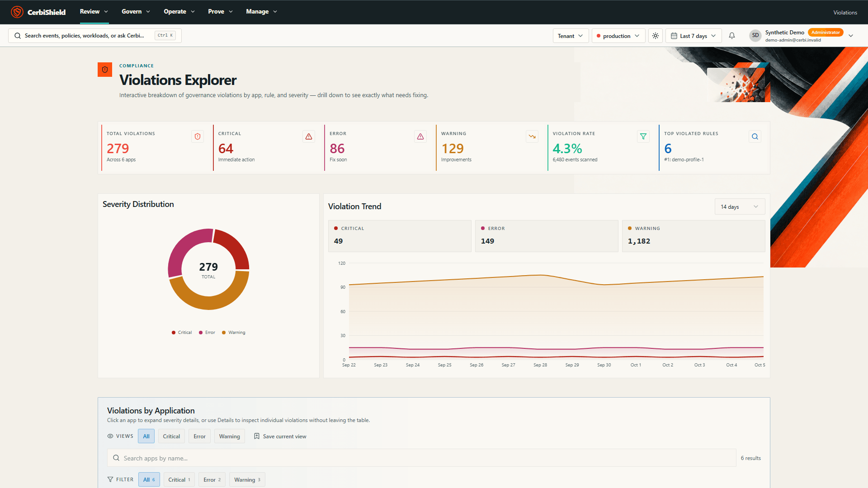Viewport: 868px width, 488px height.
Task: Click the Violations breadcrumb link
Action: pos(845,12)
